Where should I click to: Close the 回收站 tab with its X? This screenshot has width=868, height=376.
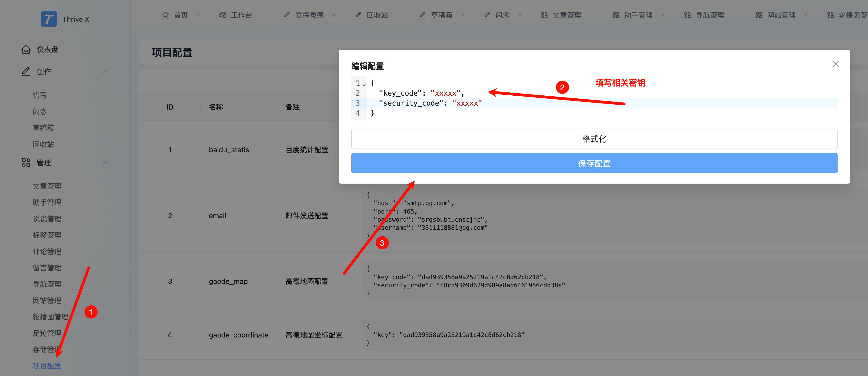point(398,15)
